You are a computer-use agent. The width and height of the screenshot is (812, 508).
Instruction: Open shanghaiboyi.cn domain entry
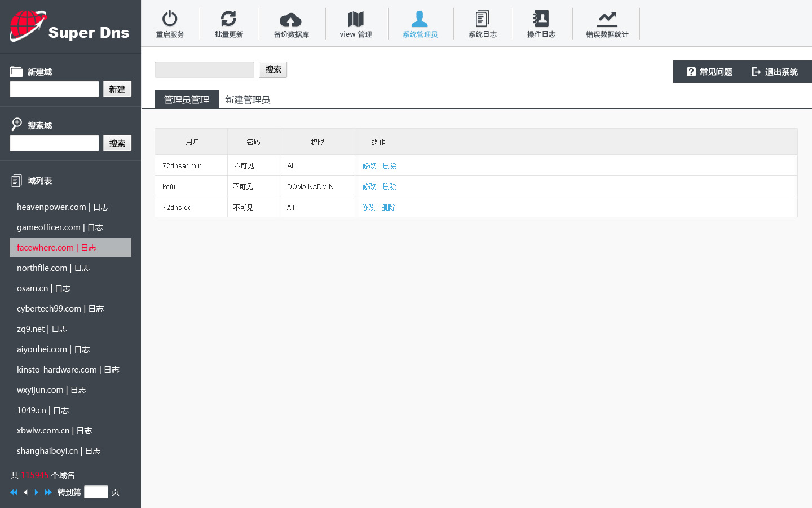47,451
